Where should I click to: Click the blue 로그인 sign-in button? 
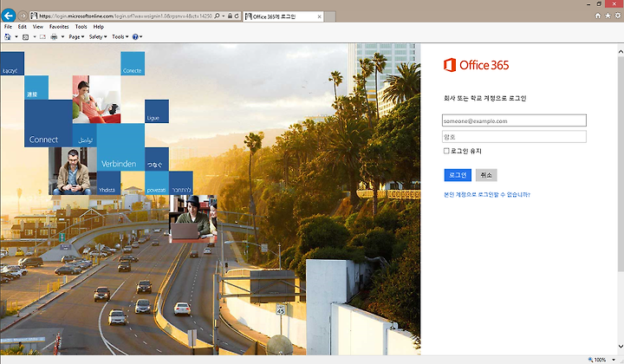(458, 175)
